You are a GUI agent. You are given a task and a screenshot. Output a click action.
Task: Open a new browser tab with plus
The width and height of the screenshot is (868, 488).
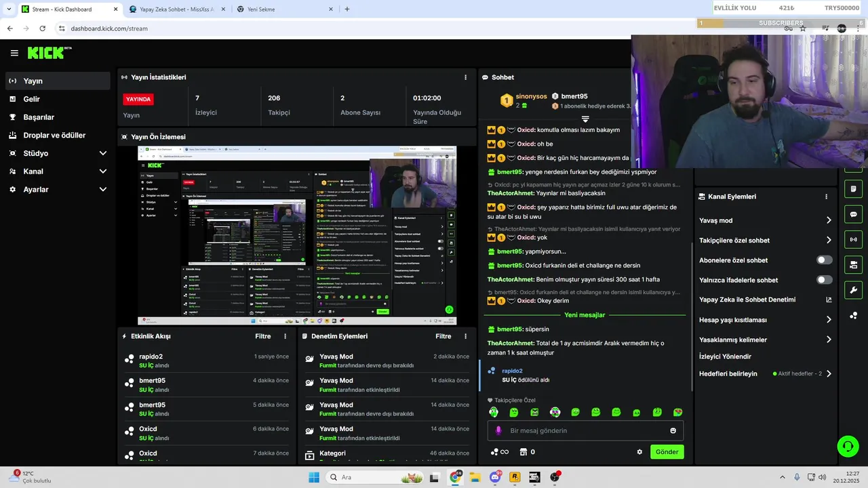coord(347,9)
